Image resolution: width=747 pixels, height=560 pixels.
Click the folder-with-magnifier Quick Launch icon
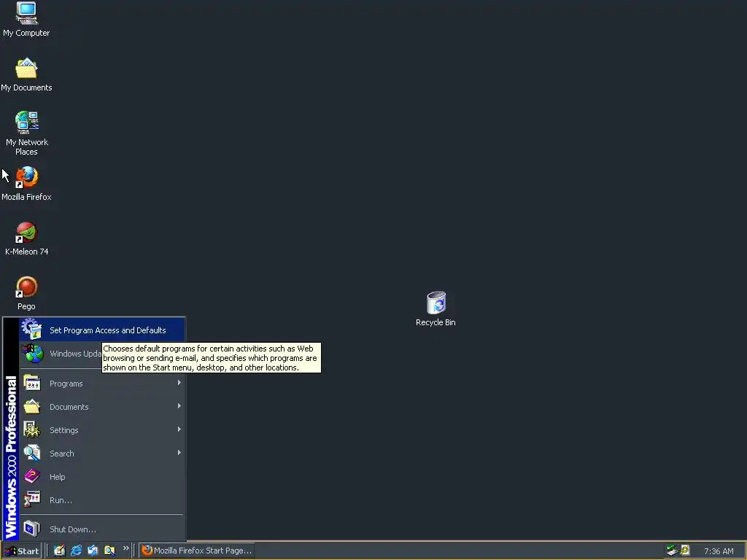(x=109, y=551)
